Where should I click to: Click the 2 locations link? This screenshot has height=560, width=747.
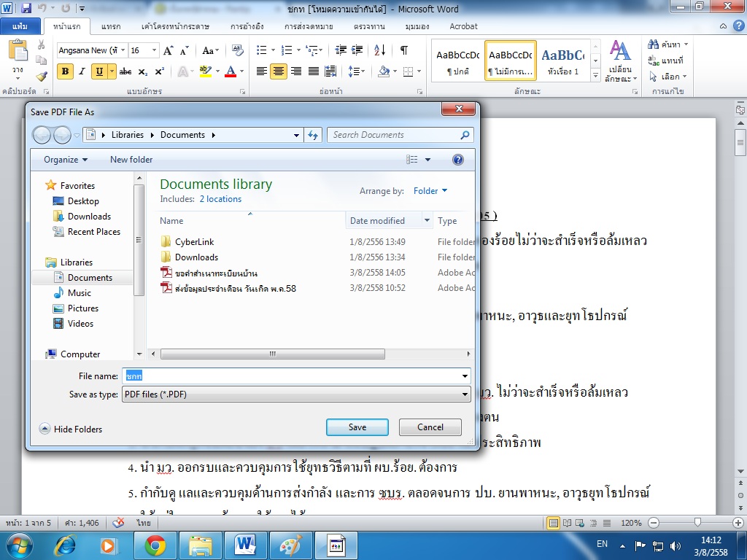[220, 199]
